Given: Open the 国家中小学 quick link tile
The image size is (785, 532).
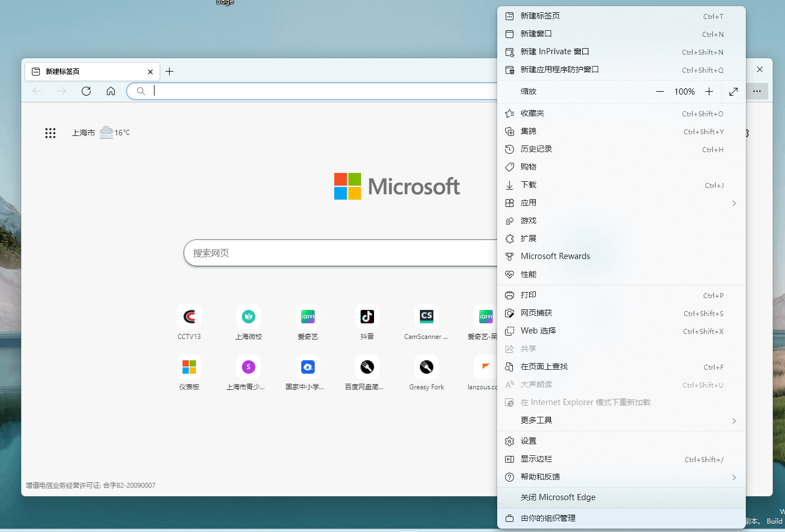Looking at the screenshot, I should [x=308, y=373].
